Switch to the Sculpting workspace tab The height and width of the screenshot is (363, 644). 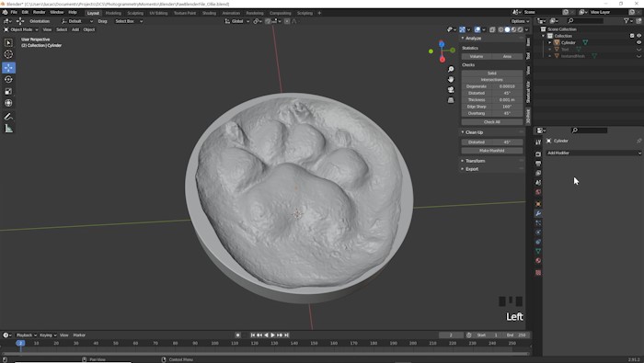click(x=135, y=13)
